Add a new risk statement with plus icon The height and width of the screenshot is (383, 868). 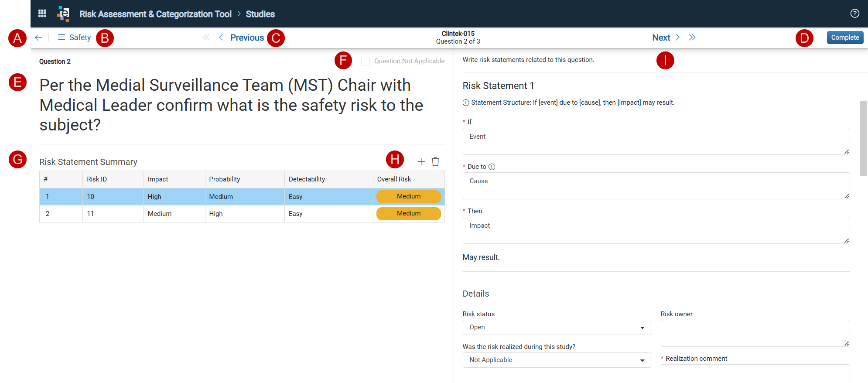[421, 162]
